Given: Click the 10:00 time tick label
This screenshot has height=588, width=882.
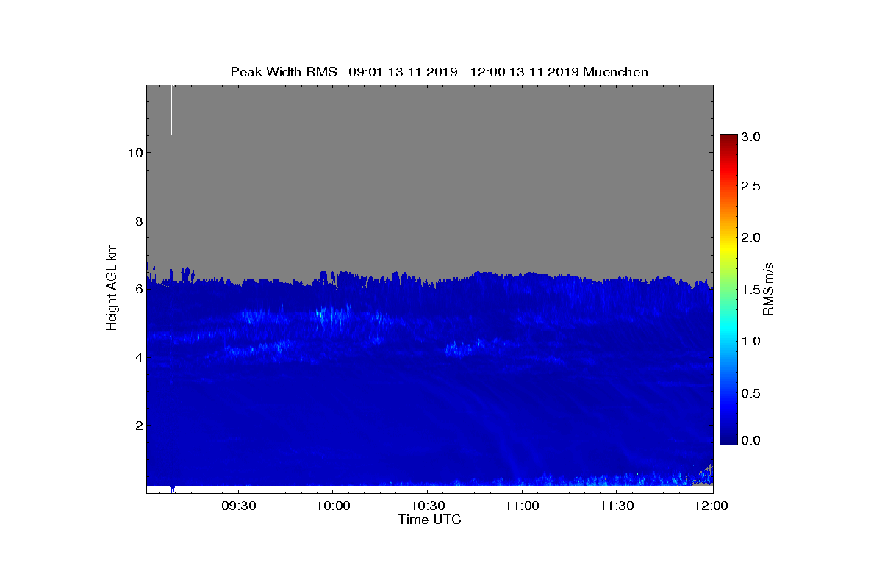Looking at the screenshot, I should pos(332,506).
